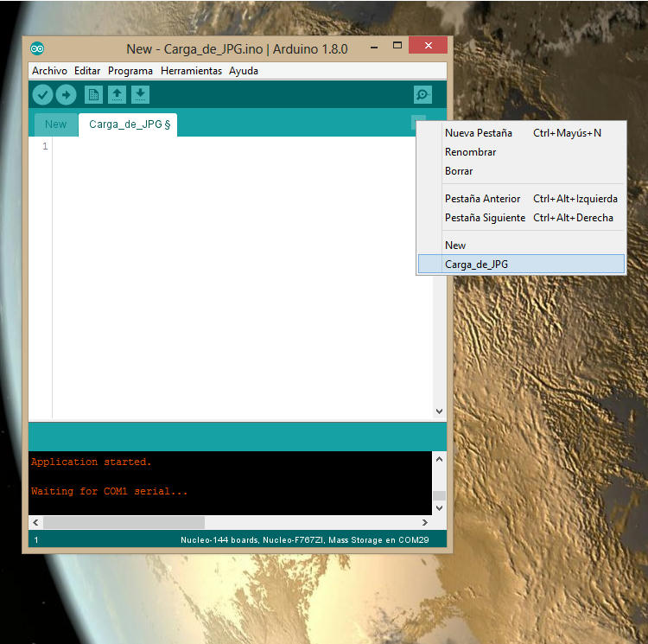Create a new sketch with New icon

(94, 95)
